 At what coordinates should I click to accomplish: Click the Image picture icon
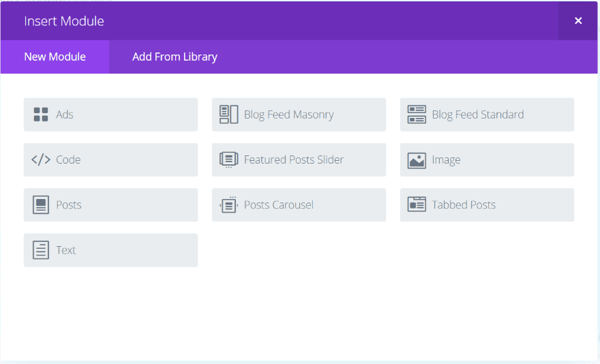(417, 160)
